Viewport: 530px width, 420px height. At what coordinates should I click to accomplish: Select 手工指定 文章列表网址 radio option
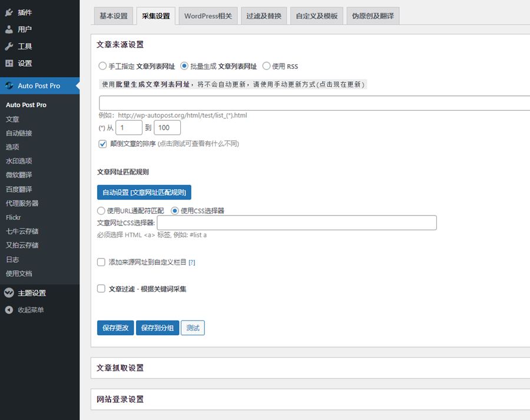[102, 67]
